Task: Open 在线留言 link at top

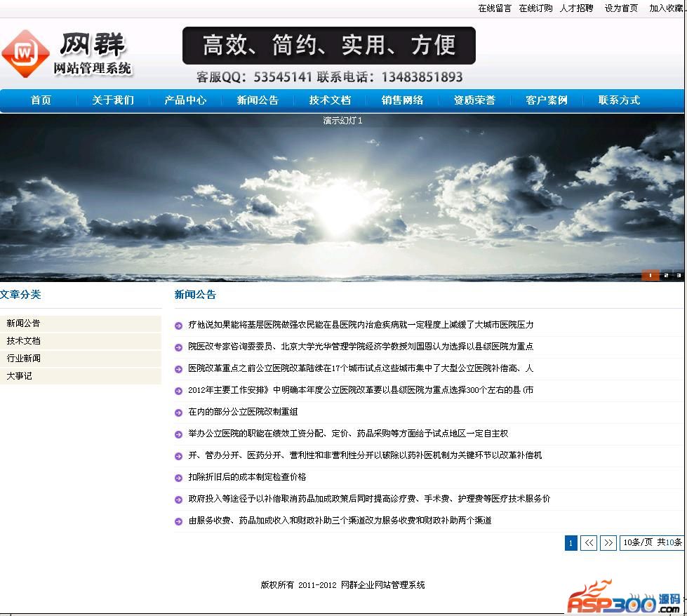Action: (x=495, y=8)
